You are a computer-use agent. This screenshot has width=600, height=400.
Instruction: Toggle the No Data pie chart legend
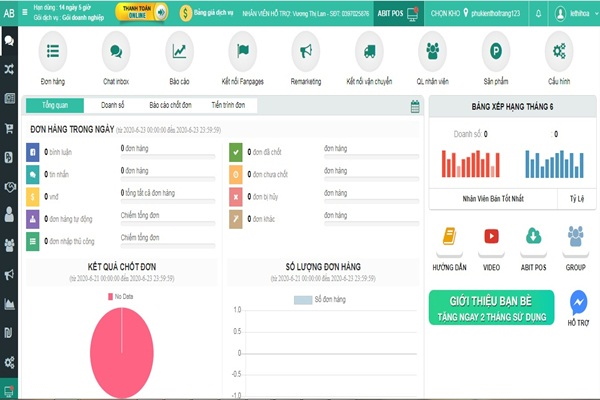coord(121,297)
